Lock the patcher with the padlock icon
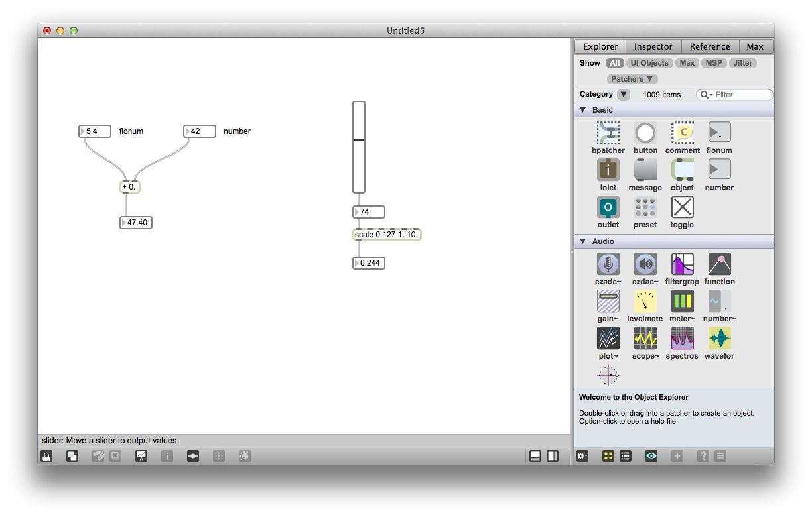The width and height of the screenshot is (812, 517). pos(45,456)
